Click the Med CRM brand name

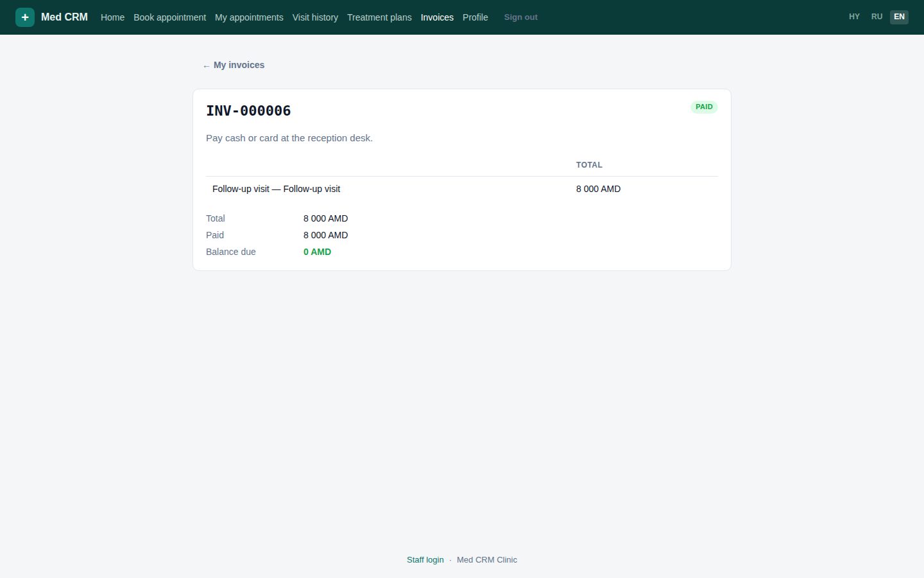click(x=64, y=17)
